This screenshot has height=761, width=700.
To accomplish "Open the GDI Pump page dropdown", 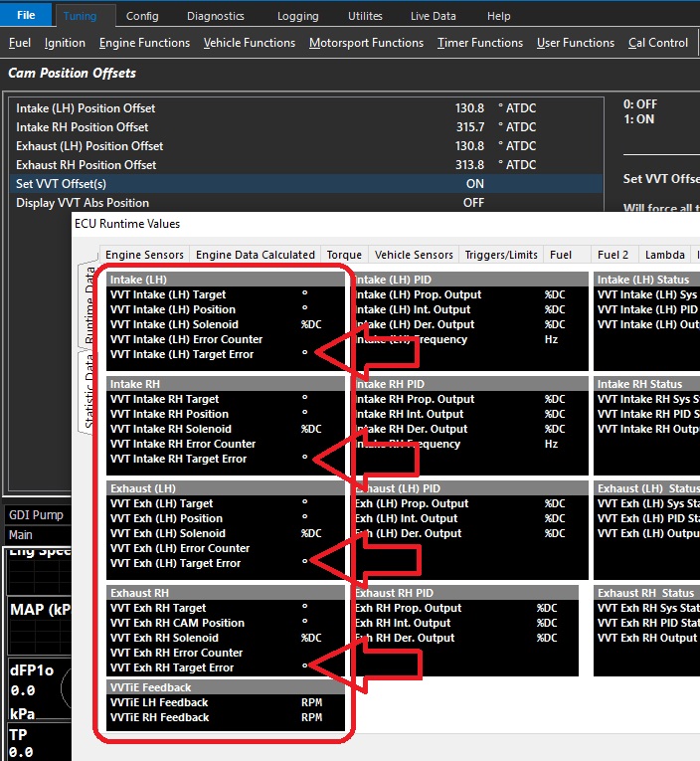I will [36, 515].
